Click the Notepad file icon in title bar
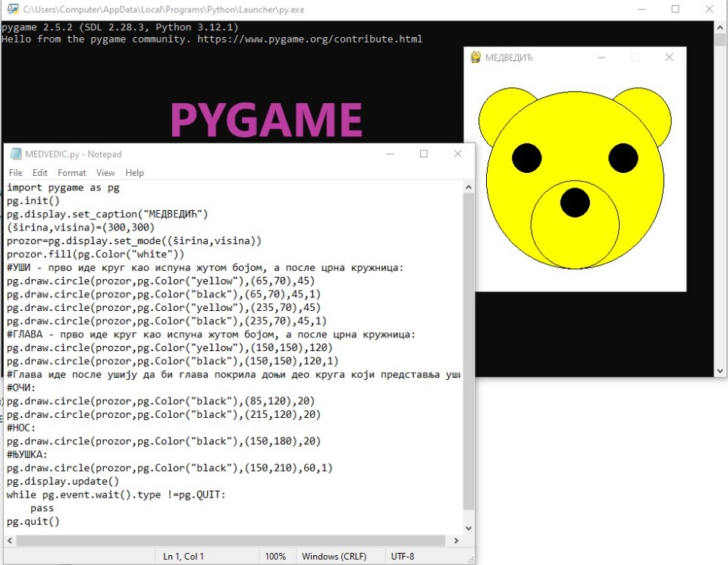 (16, 154)
